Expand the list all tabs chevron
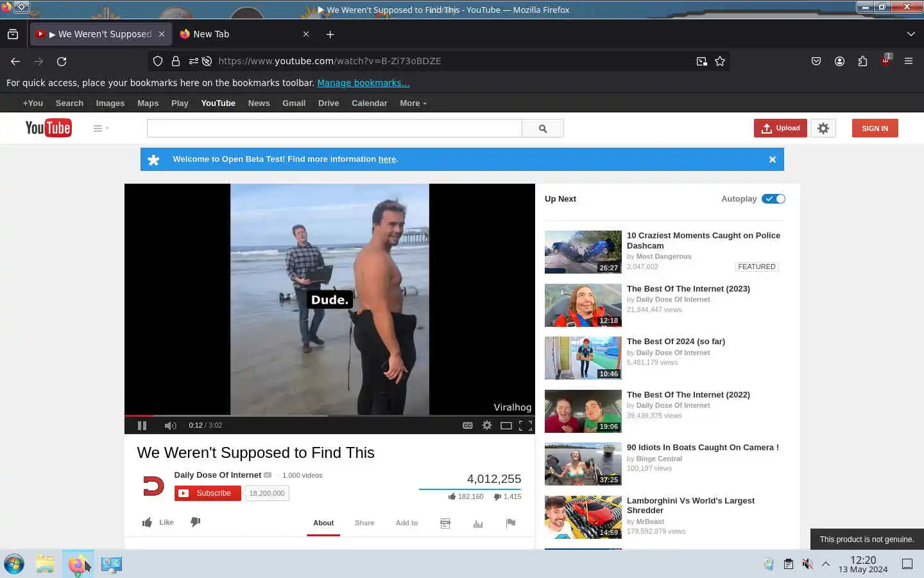This screenshot has height=578, width=924. (x=911, y=34)
